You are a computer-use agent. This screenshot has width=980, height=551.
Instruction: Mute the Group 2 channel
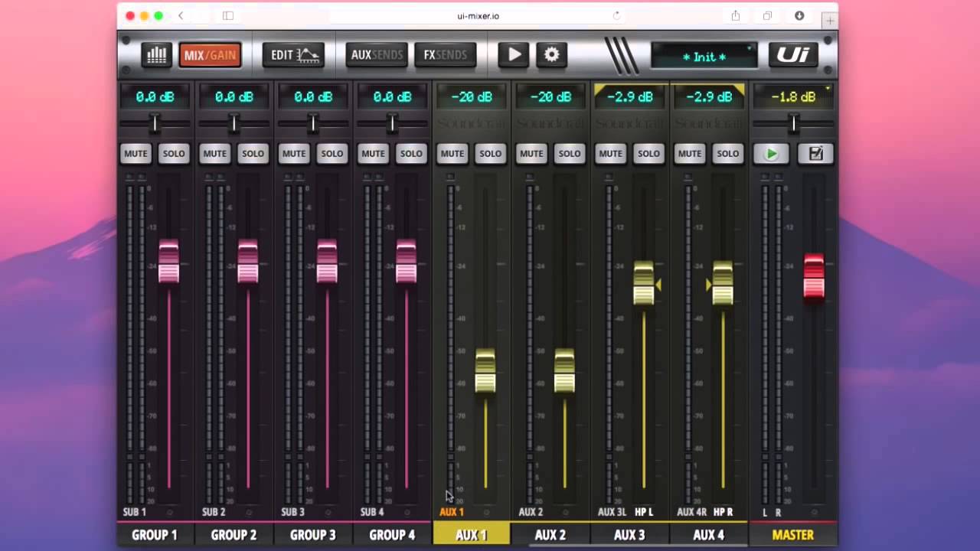pyautogui.click(x=214, y=154)
